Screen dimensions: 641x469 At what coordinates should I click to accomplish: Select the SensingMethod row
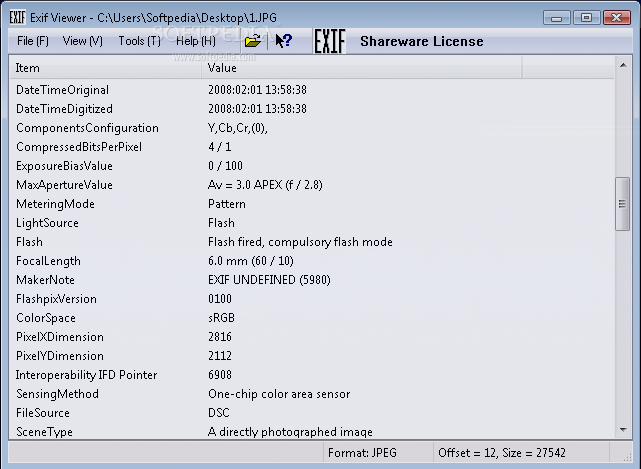312,394
